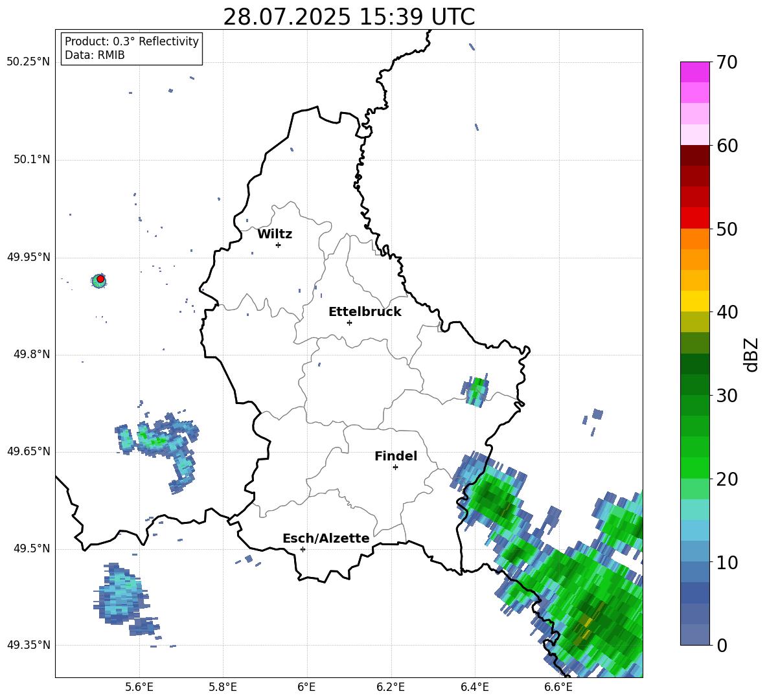
Task: Click the cross marker under Wiltz
Action: pyautogui.click(x=278, y=245)
